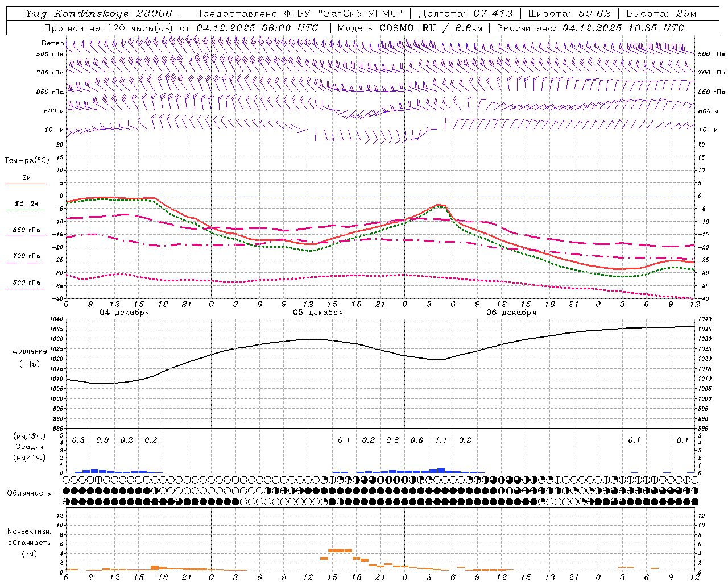Click the 500 м wind level label on left
728x582 pixels.
point(53,111)
